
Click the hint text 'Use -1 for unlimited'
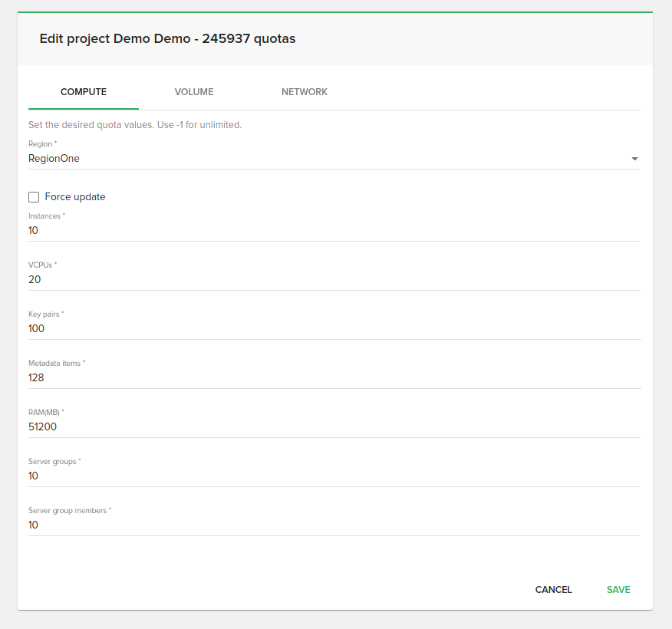[199, 125]
